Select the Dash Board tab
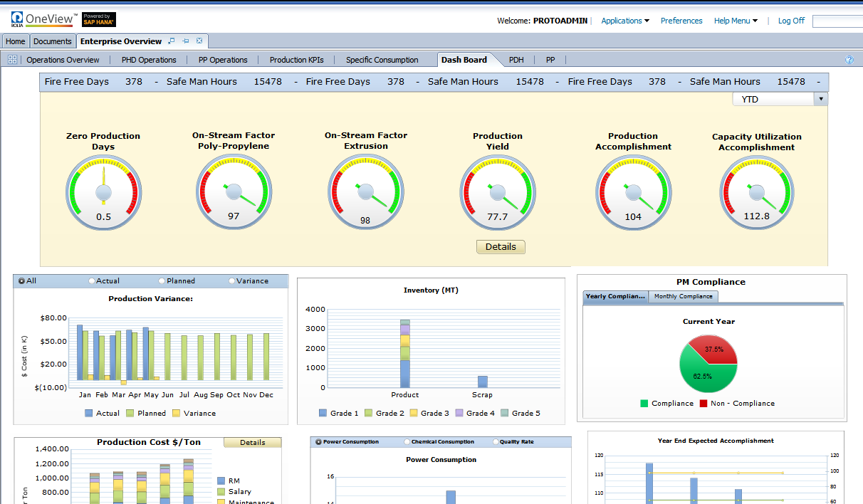 (464, 60)
